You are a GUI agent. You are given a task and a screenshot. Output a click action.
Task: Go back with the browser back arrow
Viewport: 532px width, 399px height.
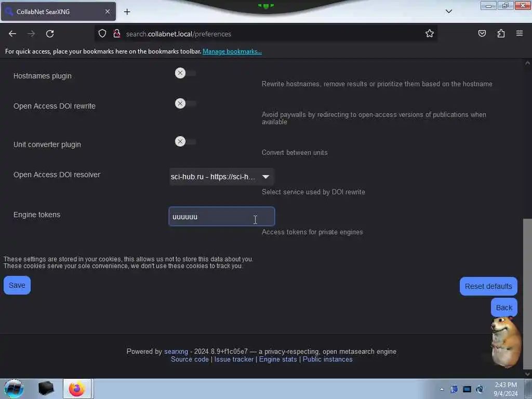pos(12,34)
